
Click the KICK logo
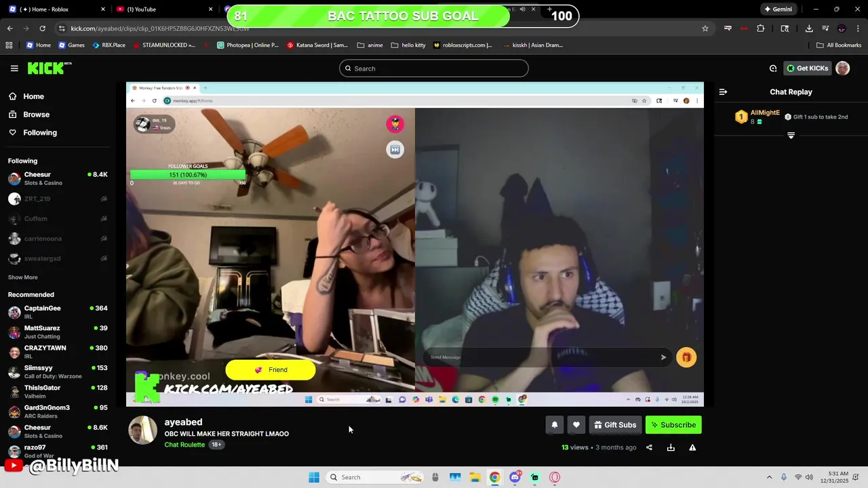click(x=49, y=68)
